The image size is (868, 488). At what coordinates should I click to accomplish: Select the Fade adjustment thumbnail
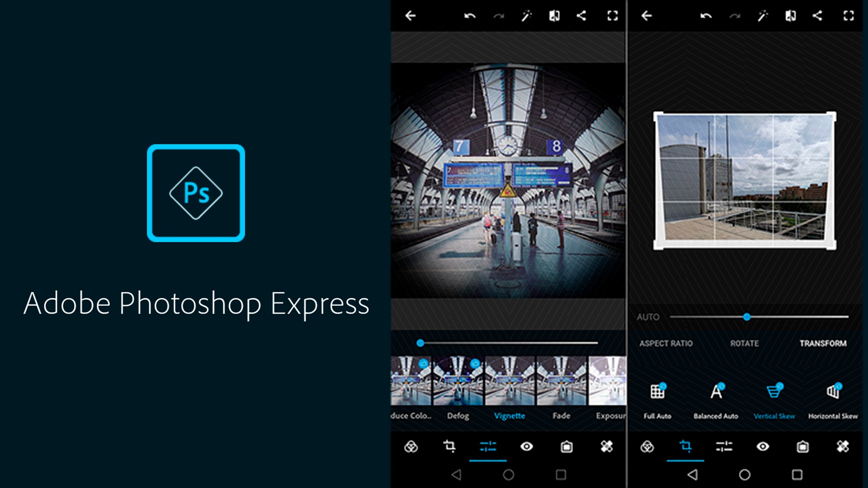tap(561, 381)
